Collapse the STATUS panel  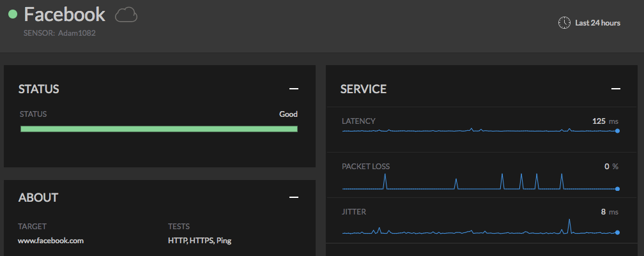click(x=293, y=89)
